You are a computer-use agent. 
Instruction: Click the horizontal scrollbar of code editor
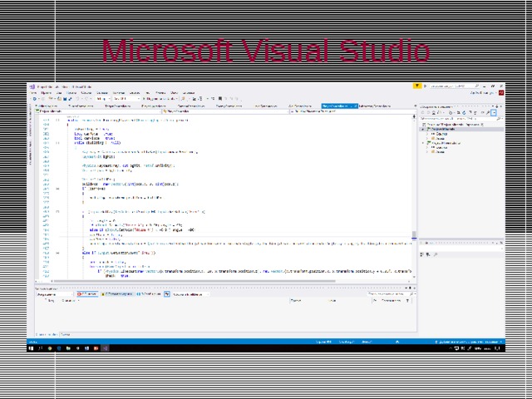point(195,281)
